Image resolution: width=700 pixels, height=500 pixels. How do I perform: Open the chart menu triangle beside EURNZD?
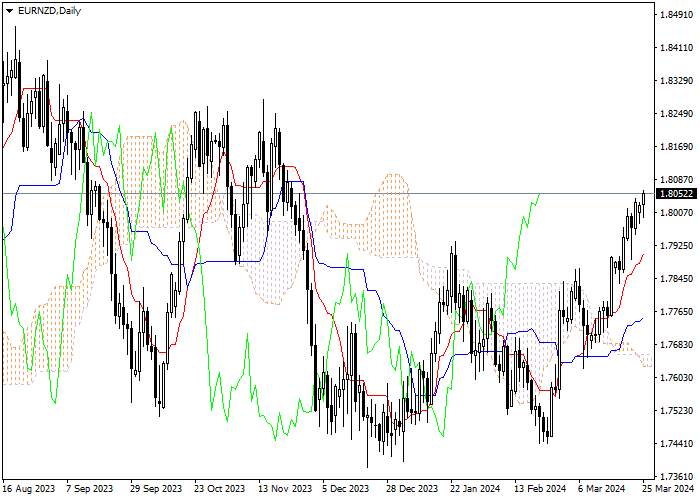click(9, 11)
